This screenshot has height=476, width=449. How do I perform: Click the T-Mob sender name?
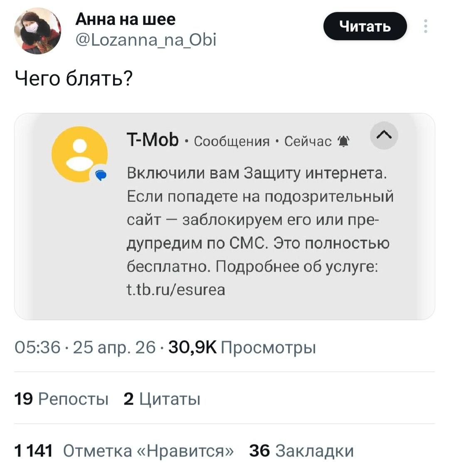(x=153, y=141)
